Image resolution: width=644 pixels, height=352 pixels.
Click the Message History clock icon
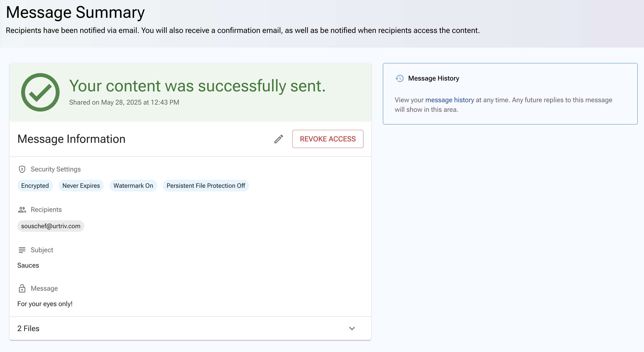coord(400,78)
